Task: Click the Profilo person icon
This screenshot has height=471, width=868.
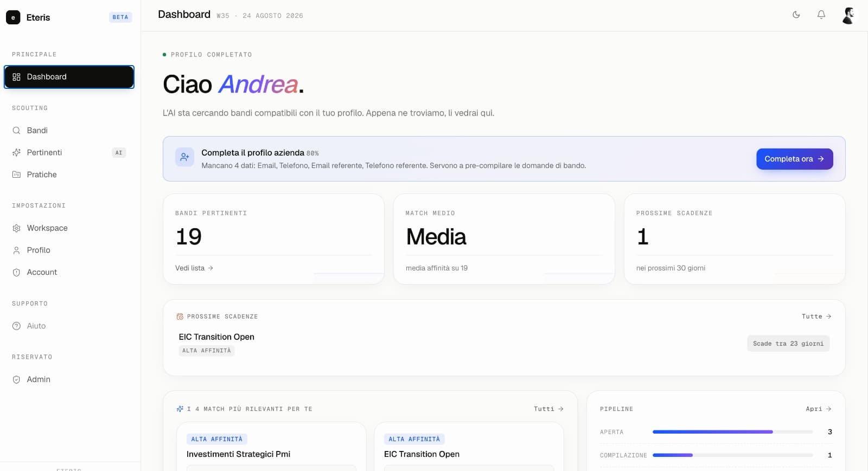Action: (16, 250)
